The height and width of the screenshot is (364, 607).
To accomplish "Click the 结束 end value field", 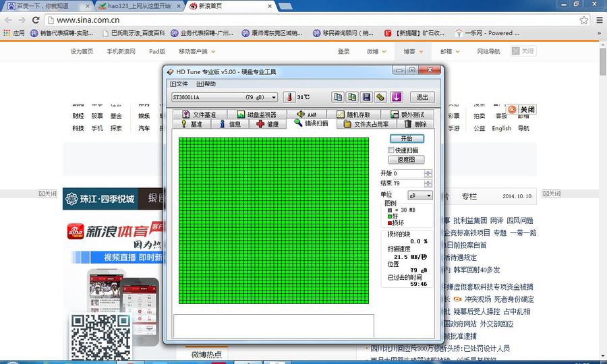I will pyautogui.click(x=409, y=183).
